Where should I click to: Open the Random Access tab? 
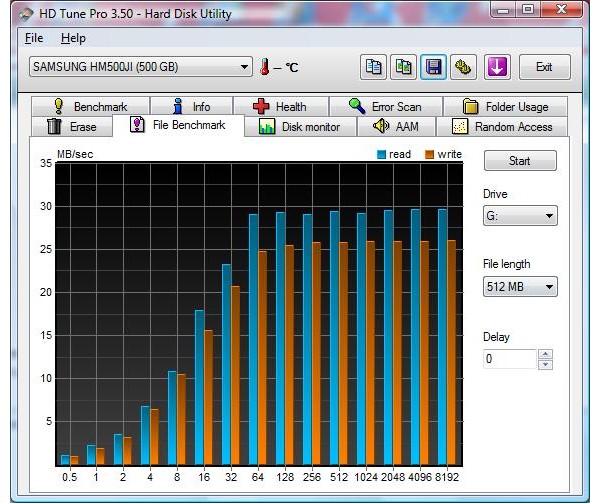502,127
